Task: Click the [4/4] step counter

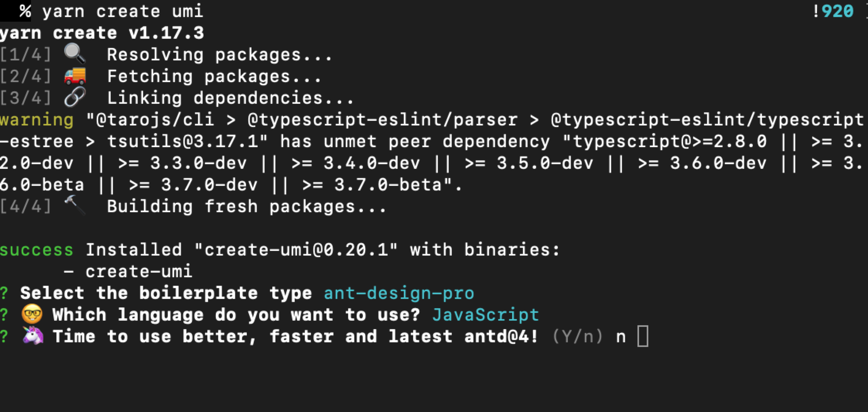Action: click(26, 206)
